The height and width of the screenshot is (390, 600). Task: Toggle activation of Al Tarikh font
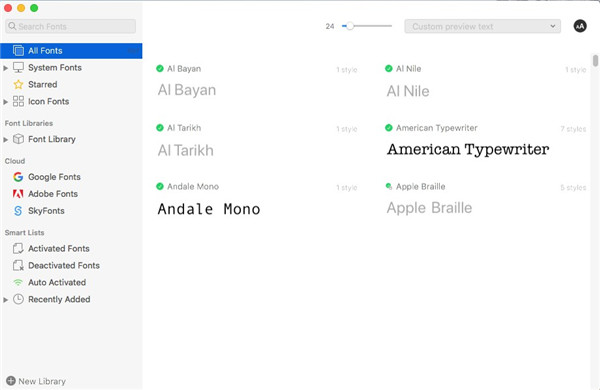coord(160,128)
